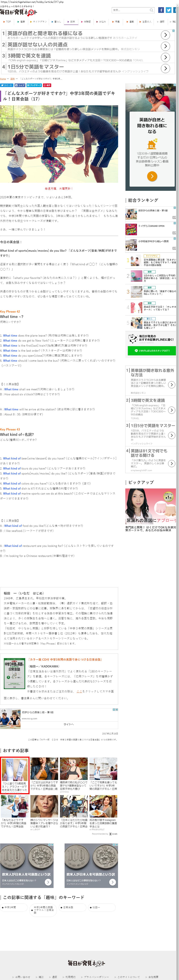Click arrow for top 1日5分で英語をマスター ad
Screen dimensions: 179x980
point(165,68)
